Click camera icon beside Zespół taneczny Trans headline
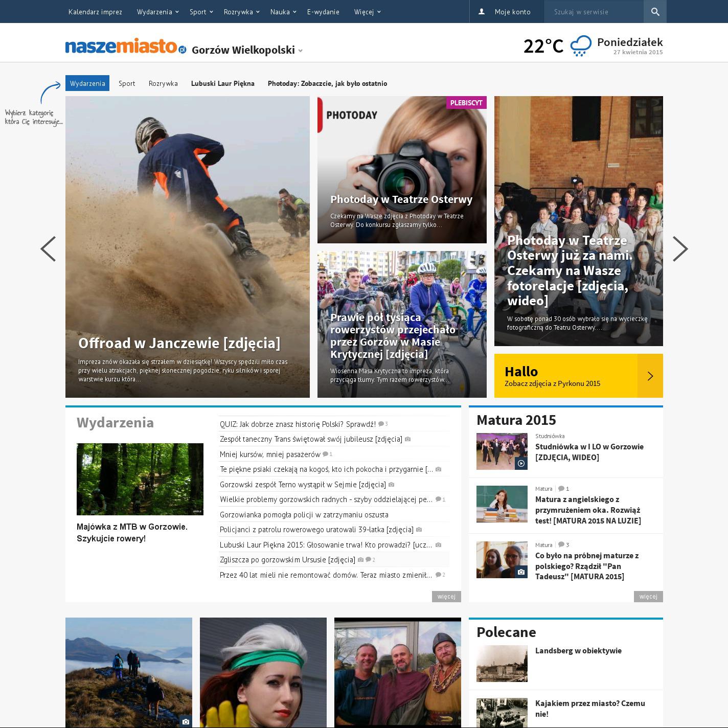 (x=407, y=439)
